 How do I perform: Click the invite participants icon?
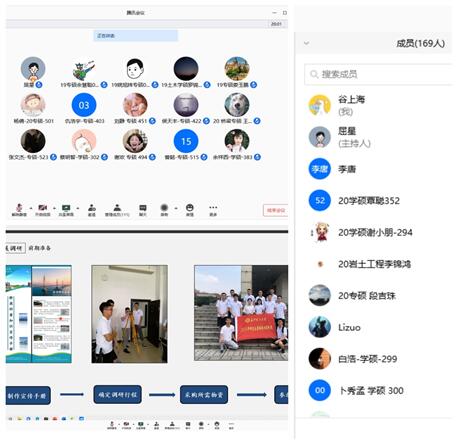pos(92,210)
